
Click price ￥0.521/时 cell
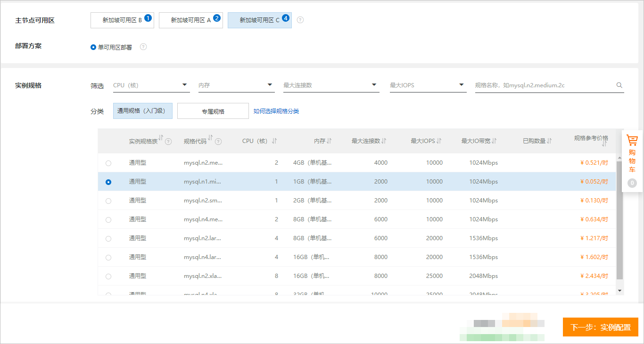(594, 163)
